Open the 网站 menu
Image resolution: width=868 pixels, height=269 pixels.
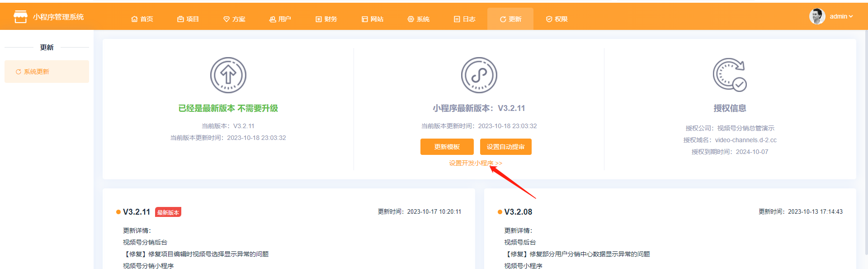373,19
